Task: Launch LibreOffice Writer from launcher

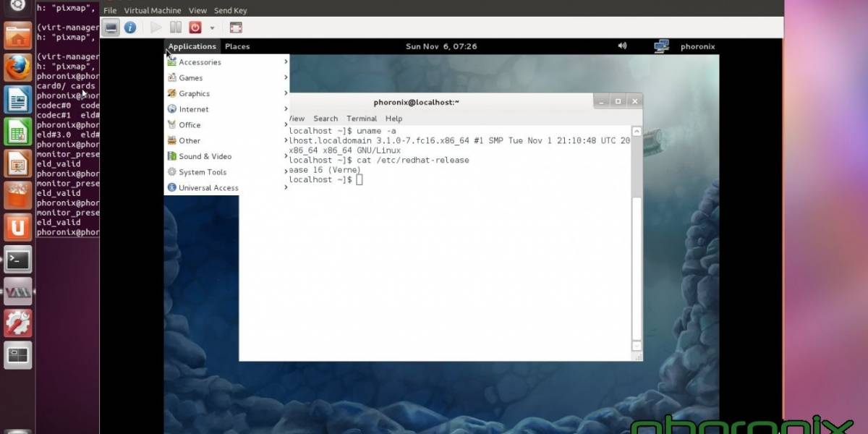Action: tap(18, 99)
